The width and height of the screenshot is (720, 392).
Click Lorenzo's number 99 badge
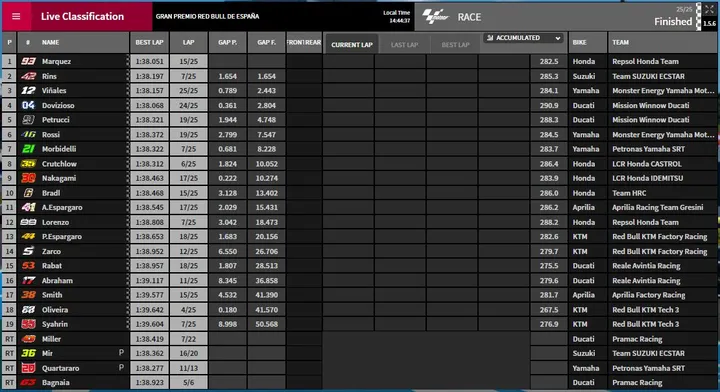pos(28,222)
